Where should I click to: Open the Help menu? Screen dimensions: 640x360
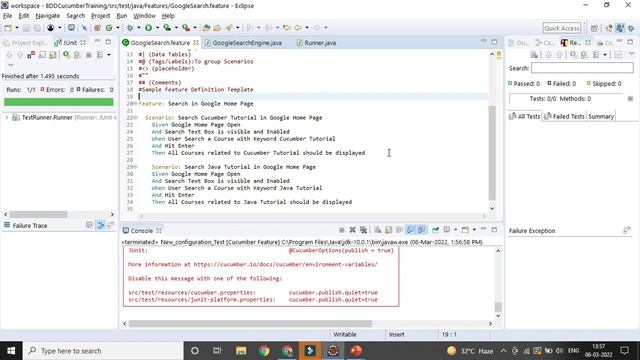[x=168, y=16]
